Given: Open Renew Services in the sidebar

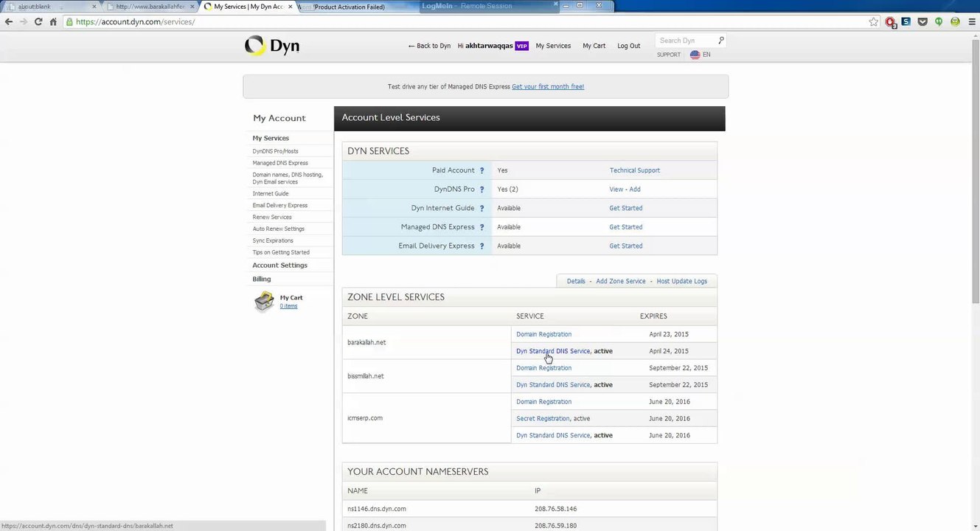Looking at the screenshot, I should 272,218.
